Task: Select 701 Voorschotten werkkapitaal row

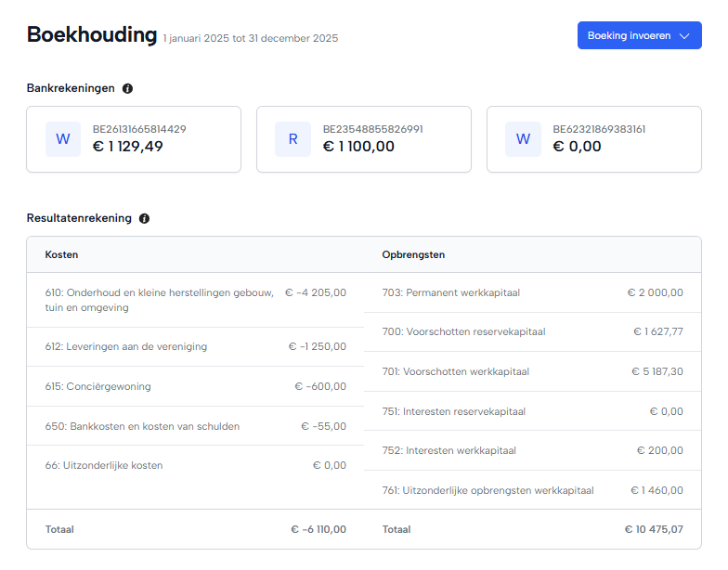Action: point(532,371)
